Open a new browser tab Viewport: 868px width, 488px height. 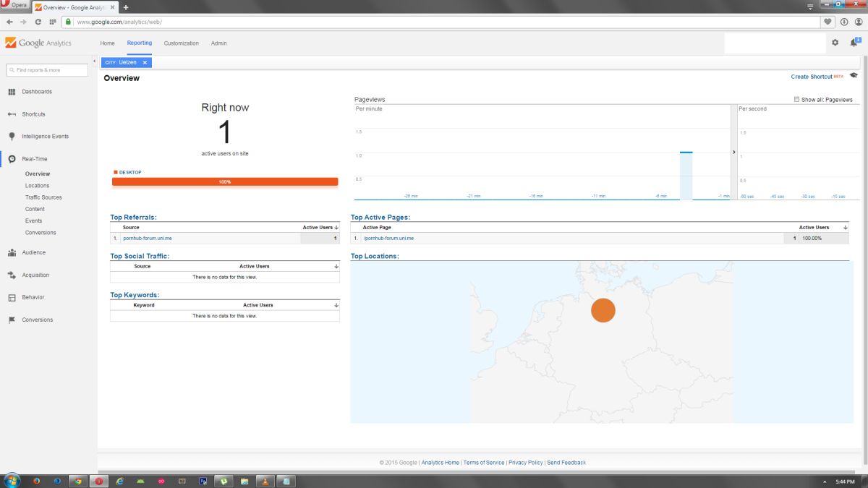[x=126, y=7]
